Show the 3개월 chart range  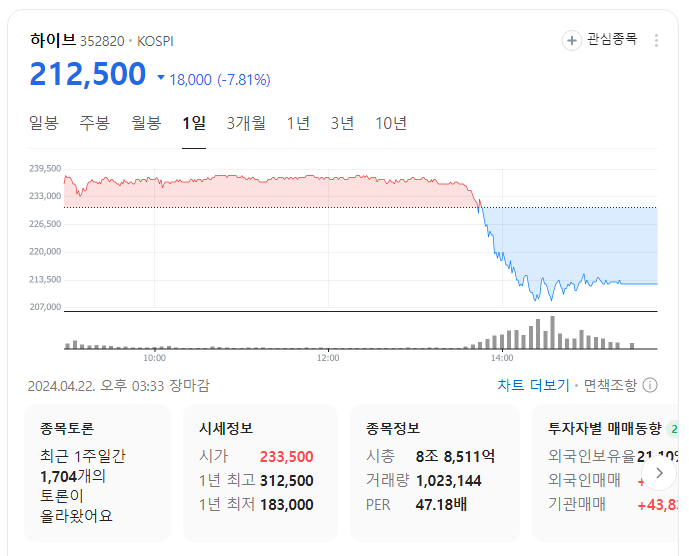click(x=246, y=123)
